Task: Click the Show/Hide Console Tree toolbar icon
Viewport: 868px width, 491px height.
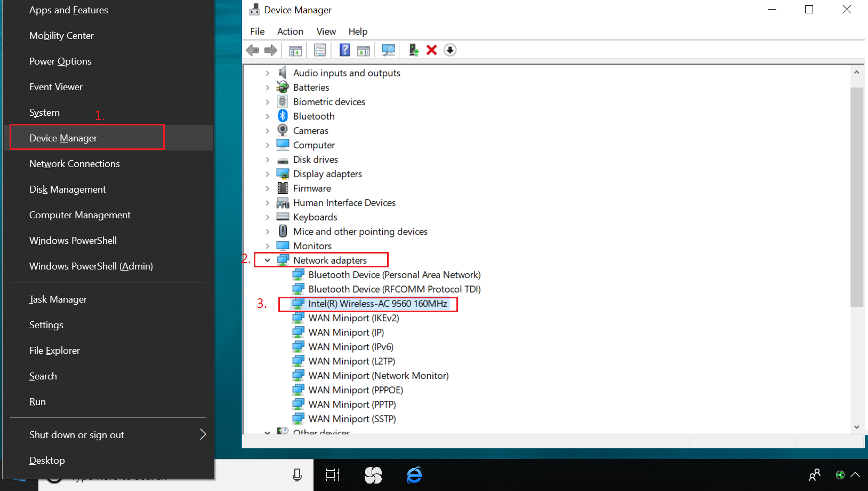Action: pyautogui.click(x=295, y=50)
